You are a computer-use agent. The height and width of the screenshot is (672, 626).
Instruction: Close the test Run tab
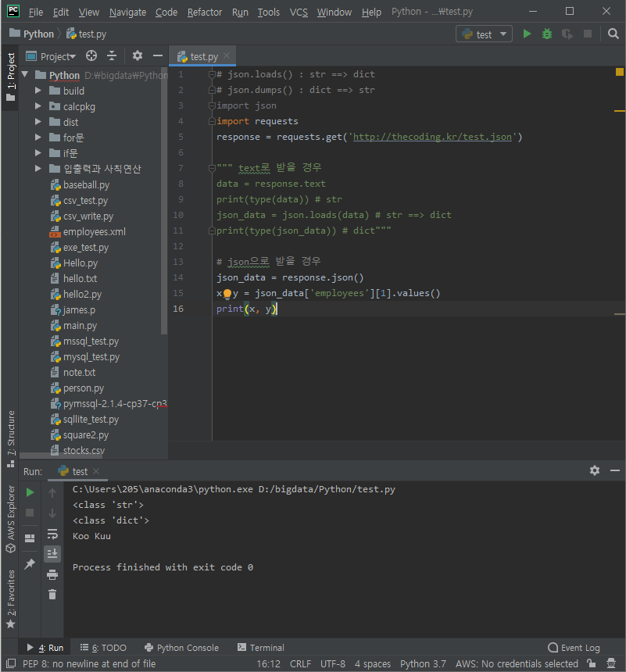96,471
